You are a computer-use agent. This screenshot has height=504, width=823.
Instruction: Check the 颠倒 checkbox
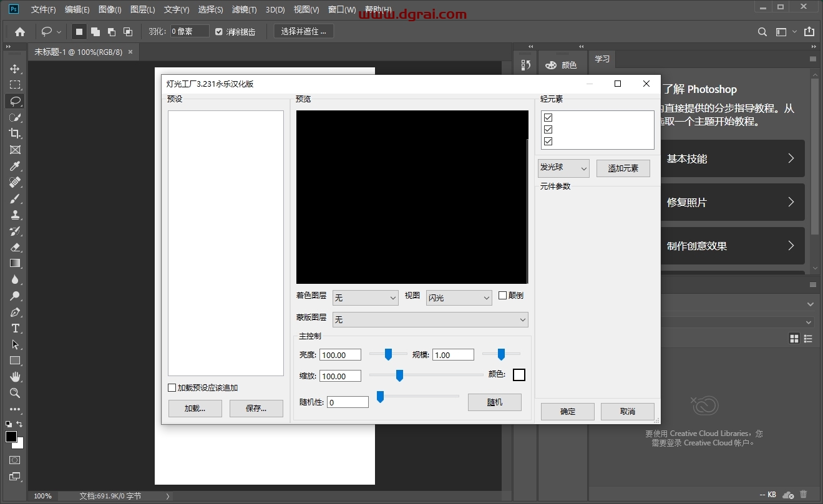click(503, 296)
